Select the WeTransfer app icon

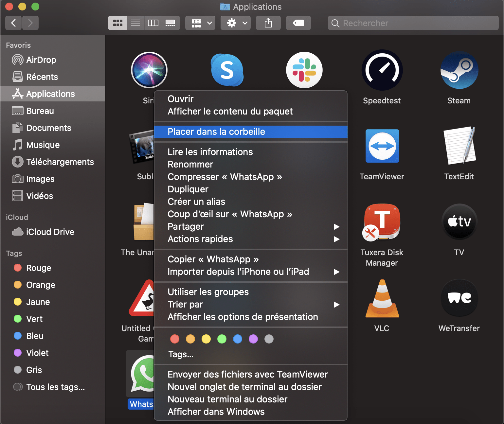click(x=459, y=298)
